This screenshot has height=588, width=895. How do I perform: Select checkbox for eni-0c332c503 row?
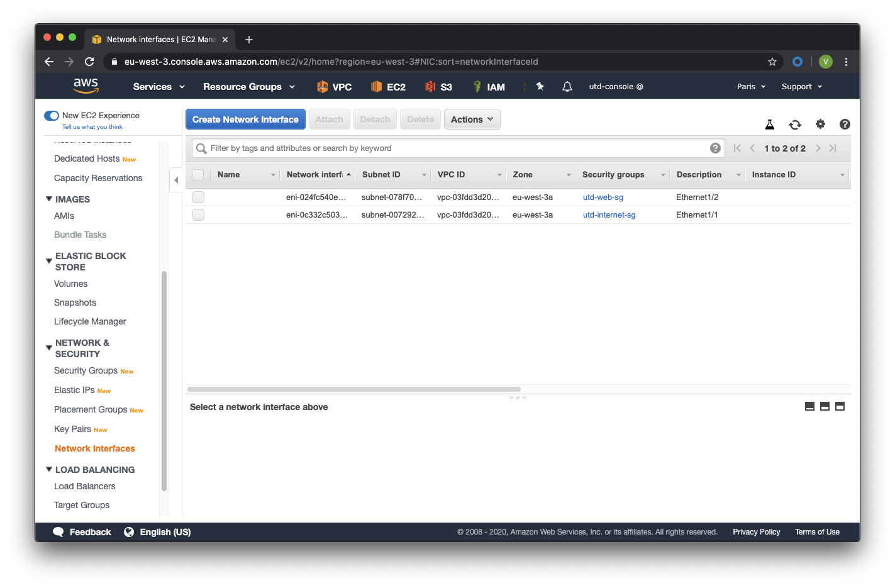pyautogui.click(x=198, y=215)
